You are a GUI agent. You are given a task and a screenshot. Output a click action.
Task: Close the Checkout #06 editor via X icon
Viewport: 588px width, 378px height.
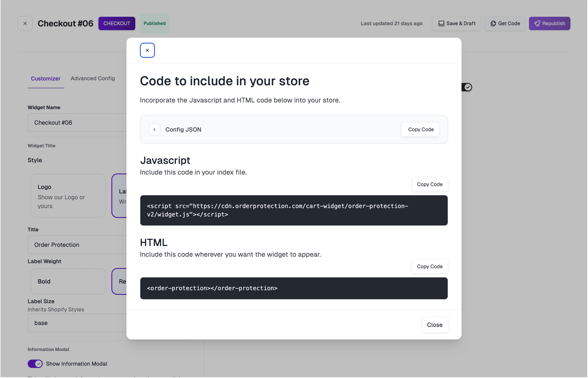tap(25, 23)
